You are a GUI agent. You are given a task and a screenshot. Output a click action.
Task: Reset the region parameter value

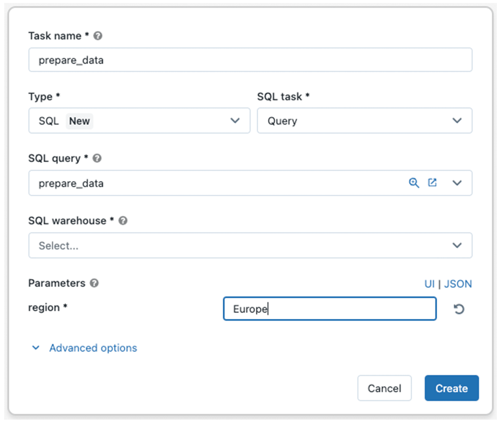pyautogui.click(x=459, y=309)
